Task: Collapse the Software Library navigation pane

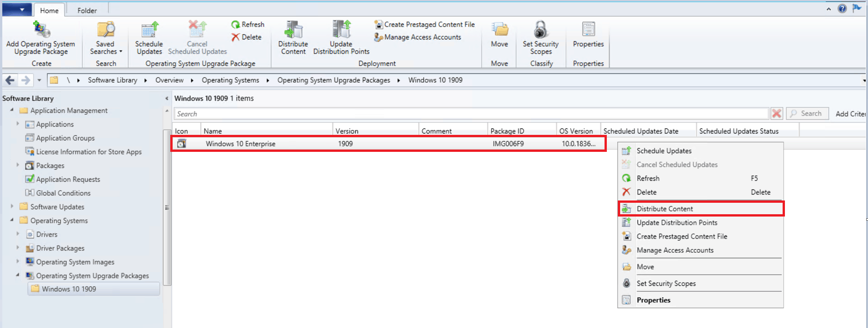Action: point(167,98)
